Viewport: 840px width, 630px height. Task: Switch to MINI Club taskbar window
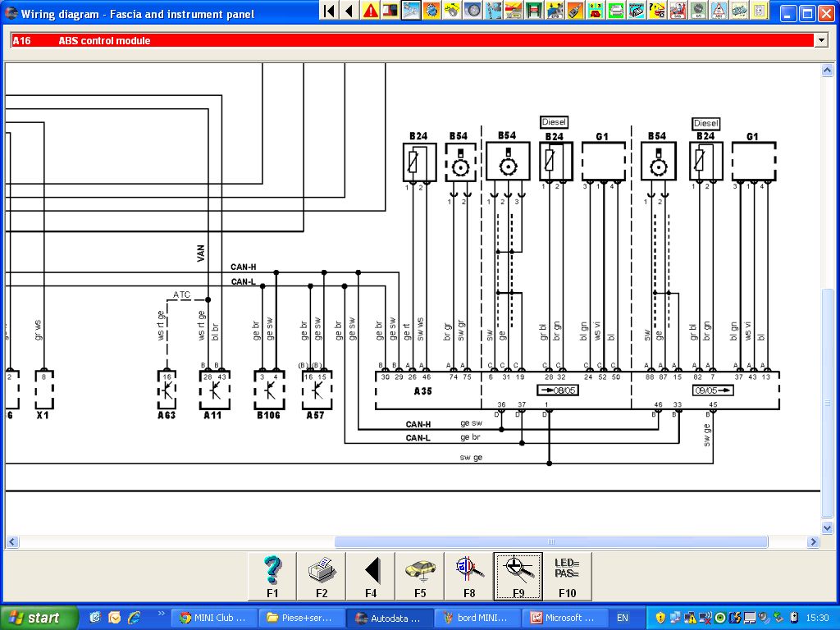(215, 618)
